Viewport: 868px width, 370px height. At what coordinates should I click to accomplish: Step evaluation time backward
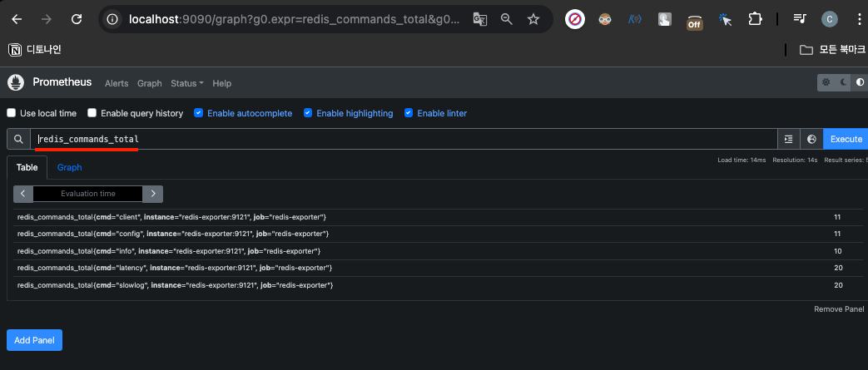click(x=23, y=194)
